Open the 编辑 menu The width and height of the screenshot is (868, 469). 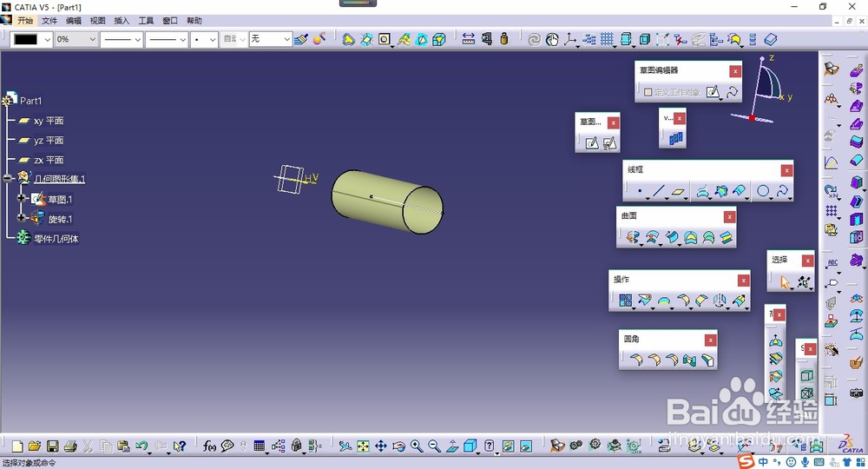(74, 21)
